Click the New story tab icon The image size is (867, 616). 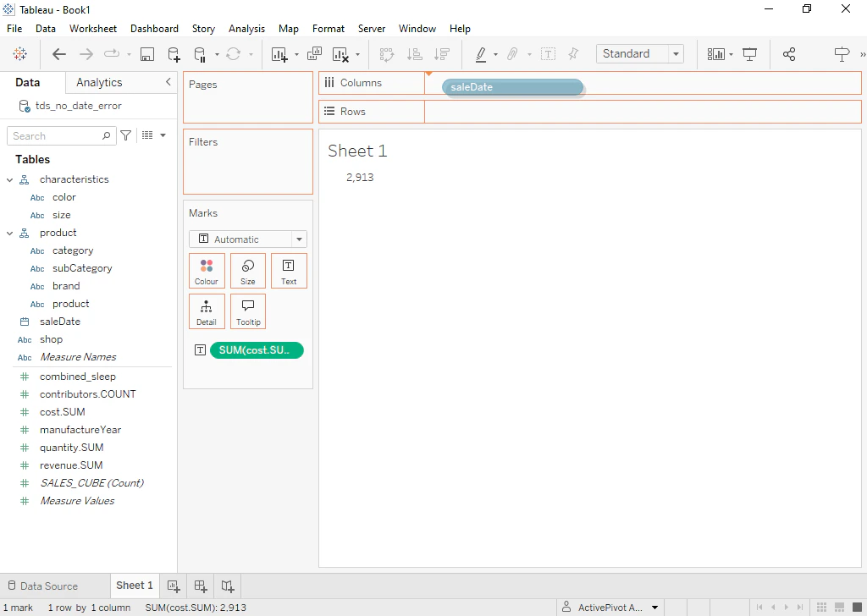228,586
